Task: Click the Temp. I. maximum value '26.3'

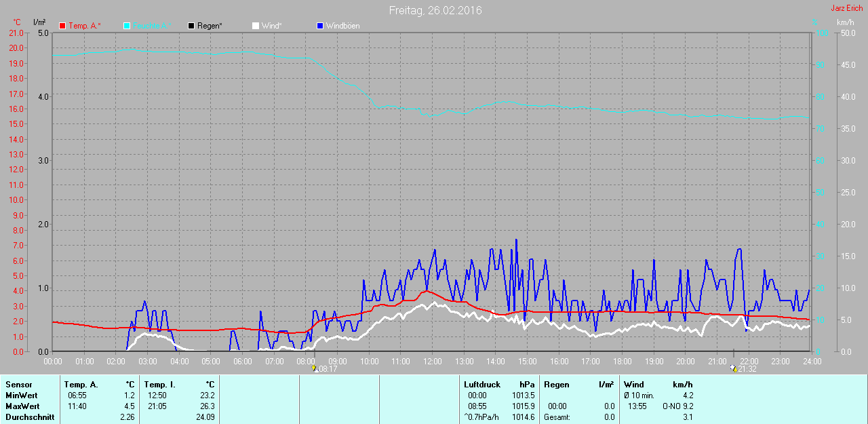Action: coord(207,406)
